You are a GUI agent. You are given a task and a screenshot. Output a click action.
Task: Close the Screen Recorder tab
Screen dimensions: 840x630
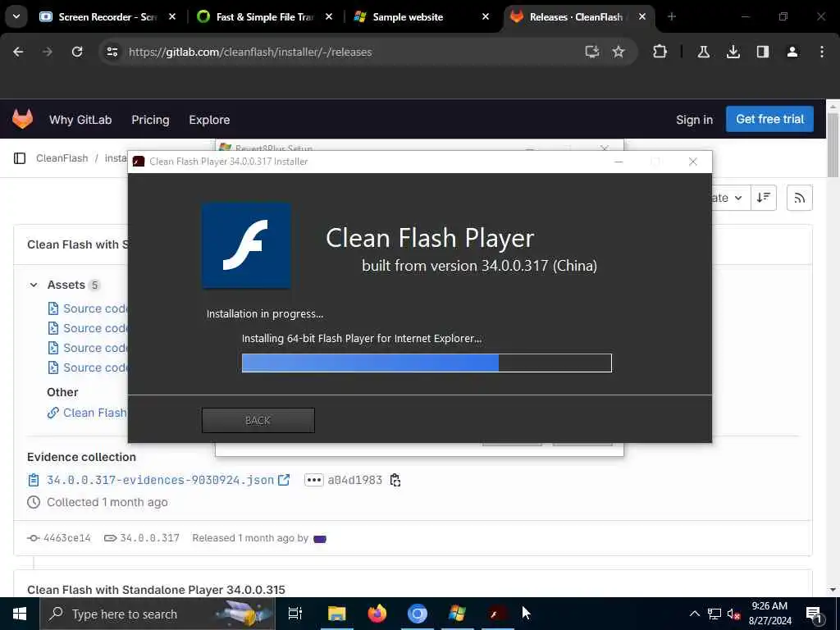click(172, 16)
